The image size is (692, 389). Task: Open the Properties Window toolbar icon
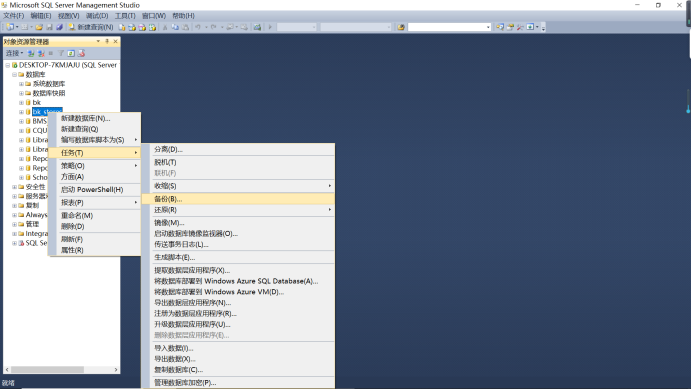point(510,27)
